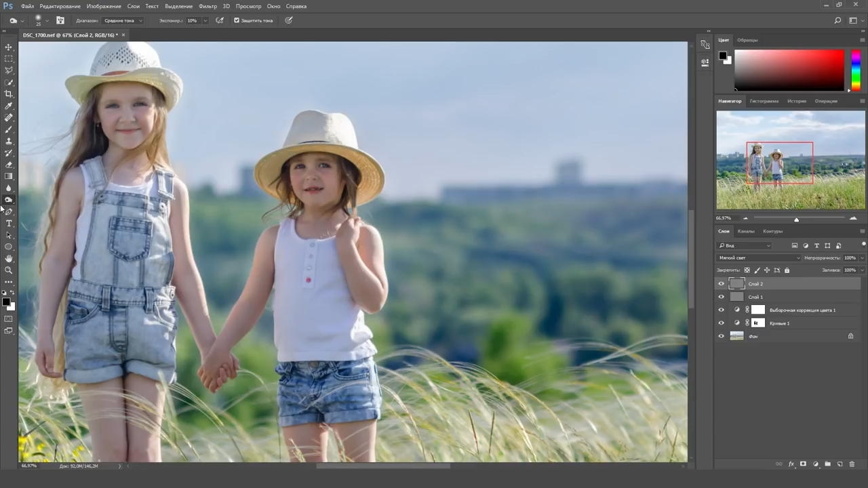
Task: Toggle lock transparent pixels
Action: click(x=747, y=270)
